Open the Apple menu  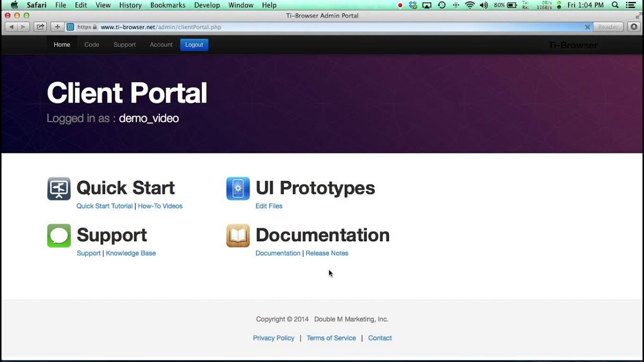14,5
